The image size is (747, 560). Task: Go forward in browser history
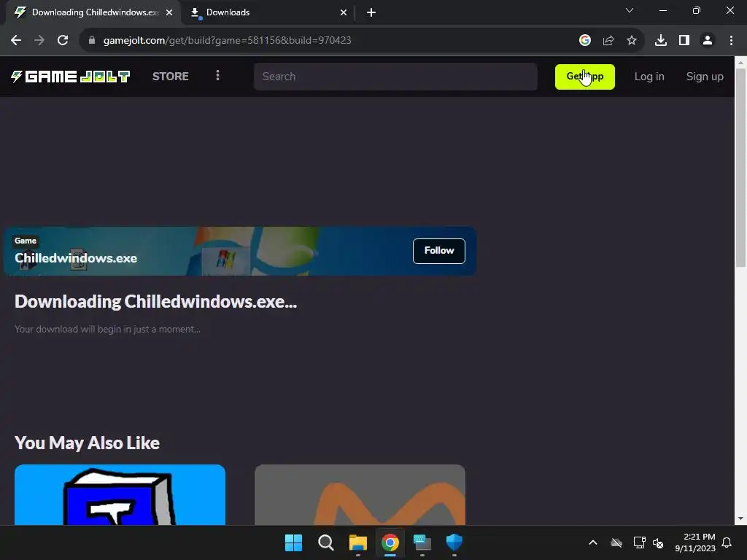coord(39,41)
